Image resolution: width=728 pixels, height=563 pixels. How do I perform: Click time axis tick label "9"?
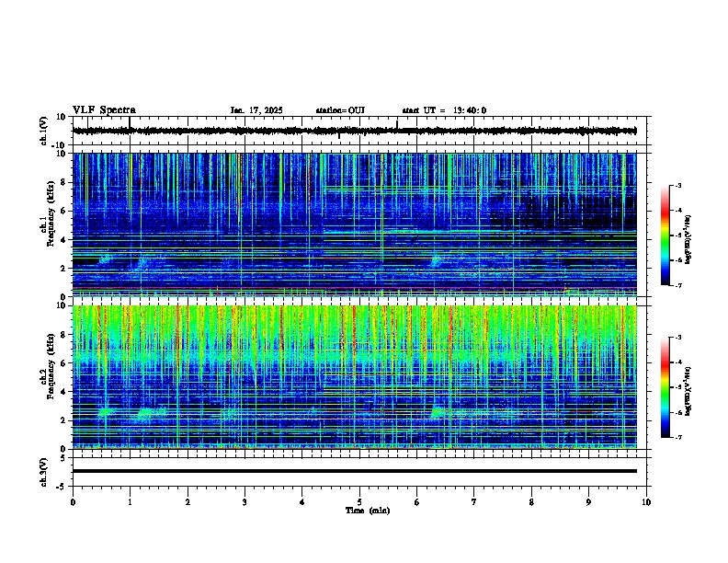[588, 502]
